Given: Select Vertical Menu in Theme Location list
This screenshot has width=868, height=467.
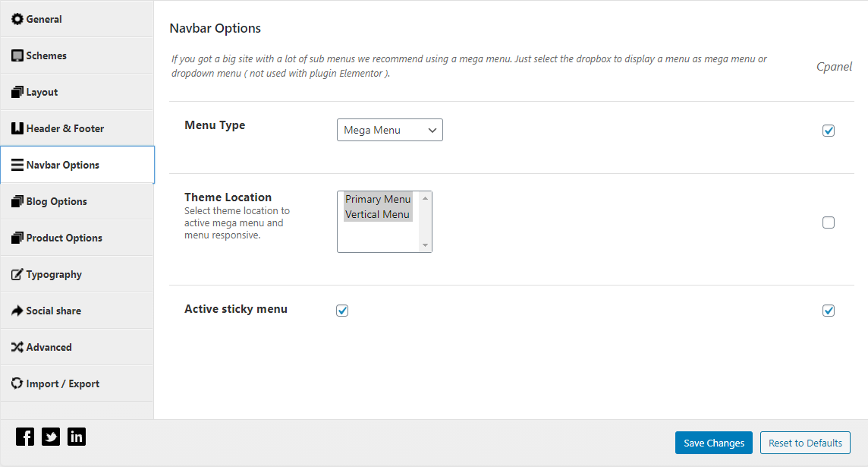Looking at the screenshot, I should tap(378, 214).
